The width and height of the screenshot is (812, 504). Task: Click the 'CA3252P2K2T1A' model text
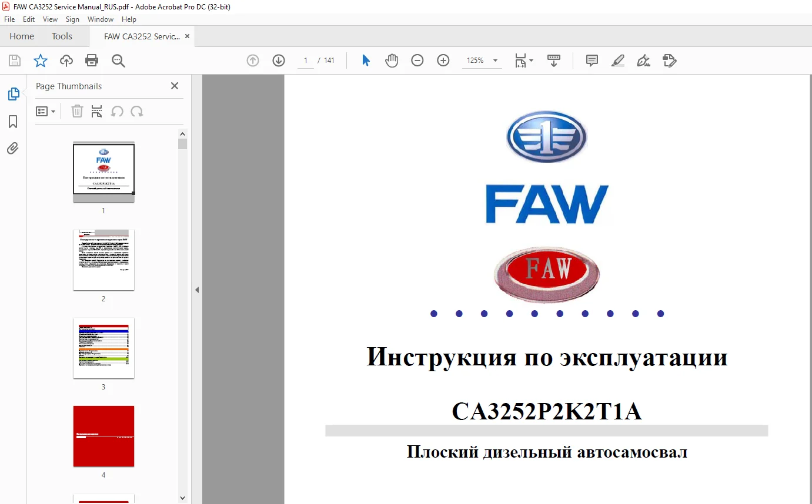547,412
